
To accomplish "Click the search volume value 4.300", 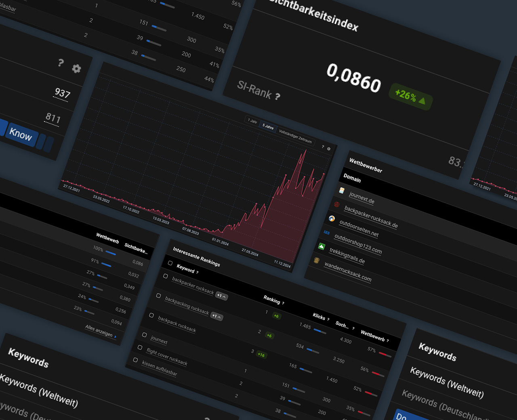I will point(346,340).
